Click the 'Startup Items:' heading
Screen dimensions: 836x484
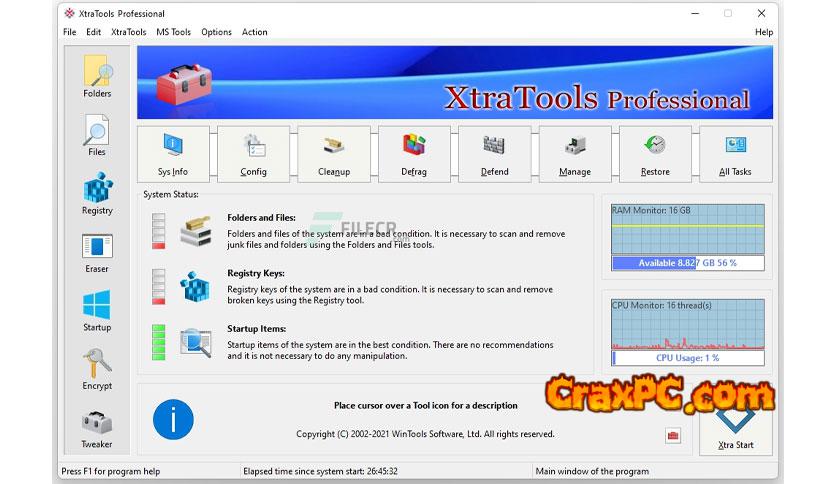tap(256, 328)
